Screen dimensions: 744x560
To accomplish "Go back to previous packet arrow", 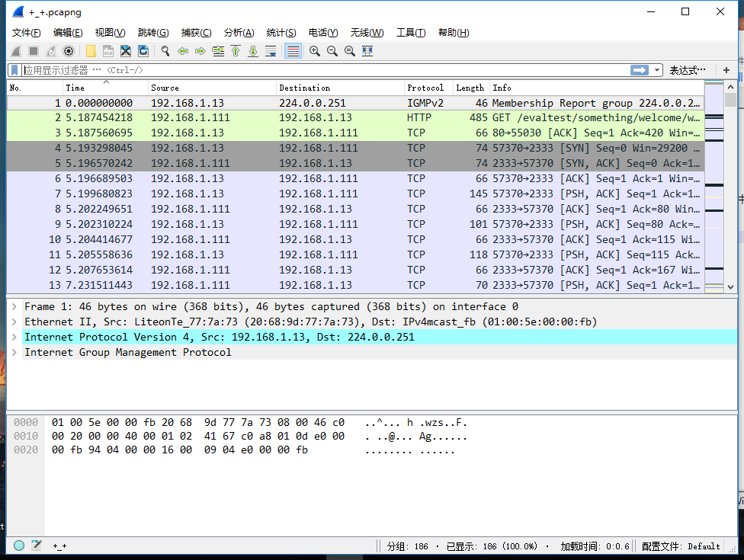I will 183,51.
